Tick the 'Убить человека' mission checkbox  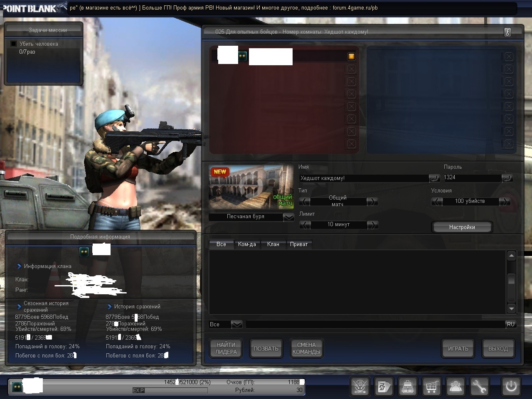[13, 44]
